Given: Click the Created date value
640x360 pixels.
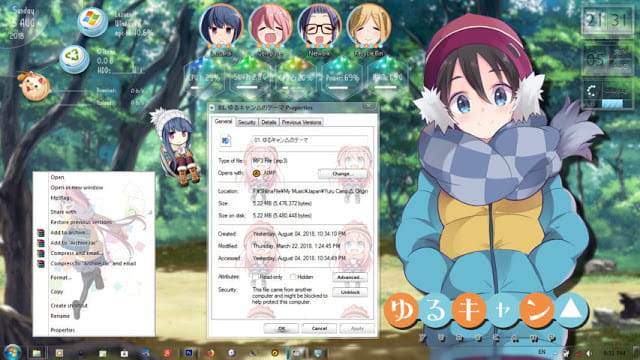Looking at the screenshot, I should click(x=299, y=234).
